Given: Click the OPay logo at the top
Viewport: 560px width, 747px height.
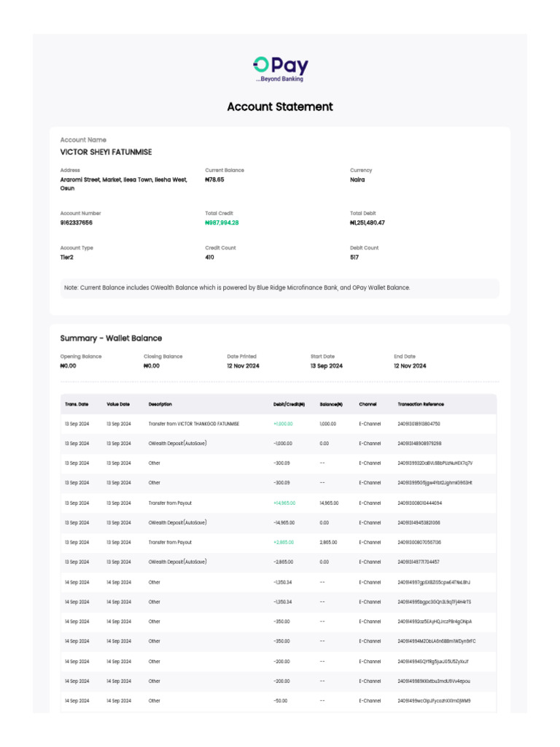Looking at the screenshot, I should tap(280, 68).
